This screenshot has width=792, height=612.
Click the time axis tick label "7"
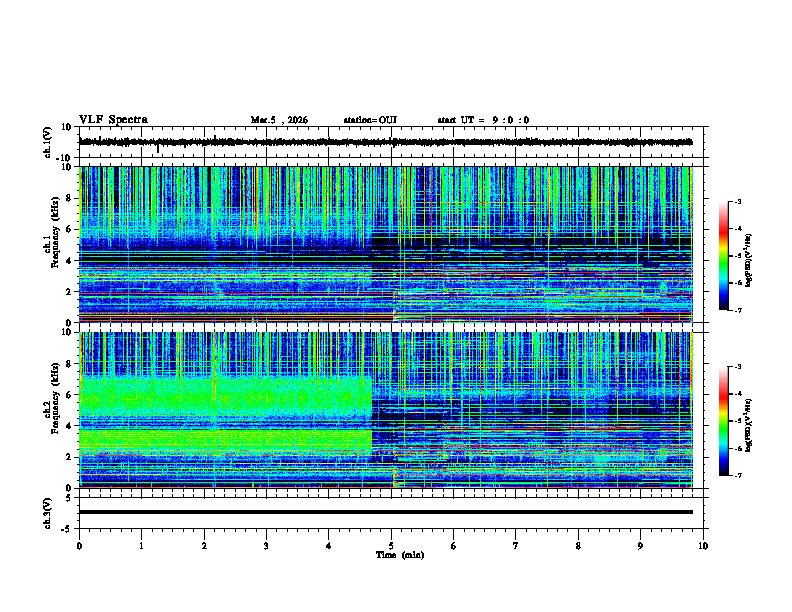pyautogui.click(x=516, y=546)
